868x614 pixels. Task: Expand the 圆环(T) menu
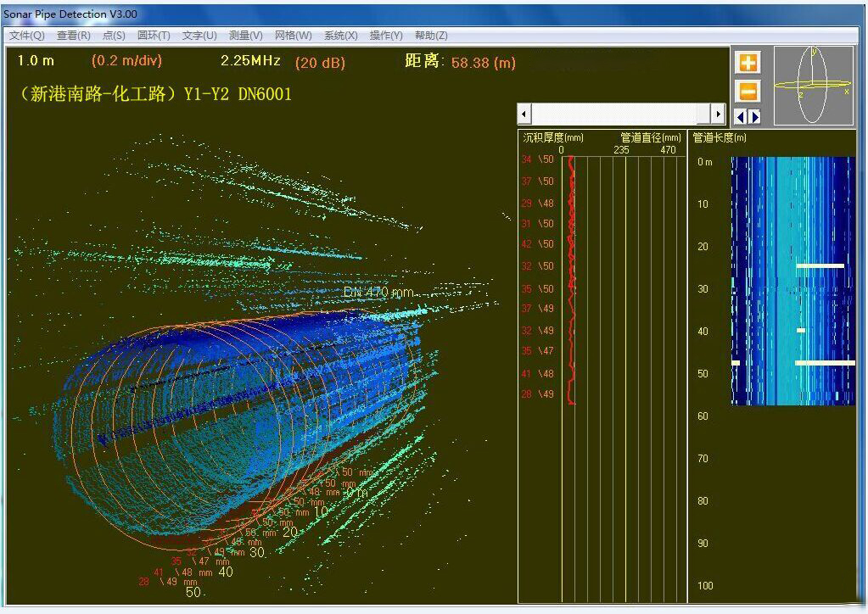(154, 36)
